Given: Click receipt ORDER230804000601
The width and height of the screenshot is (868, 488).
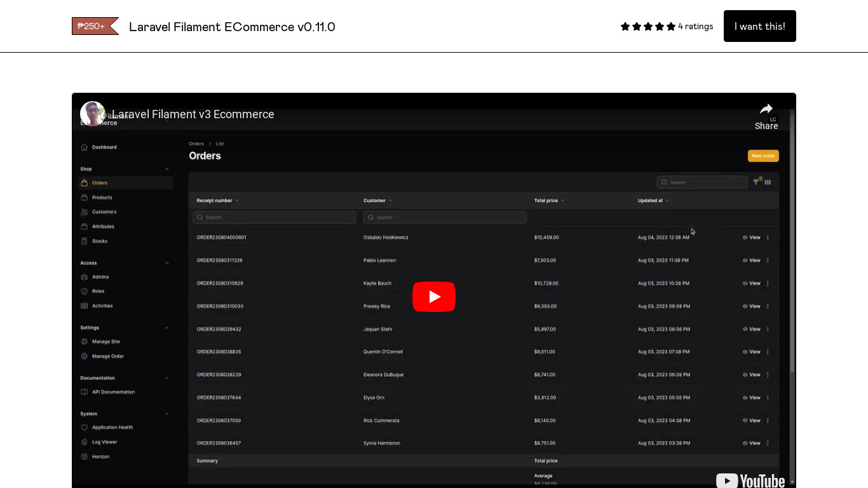Looking at the screenshot, I should point(222,238).
